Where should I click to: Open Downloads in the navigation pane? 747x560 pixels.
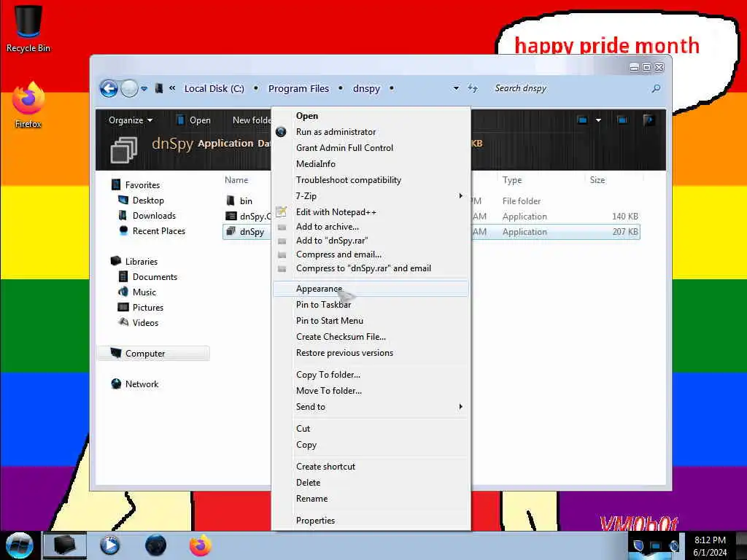tap(154, 216)
